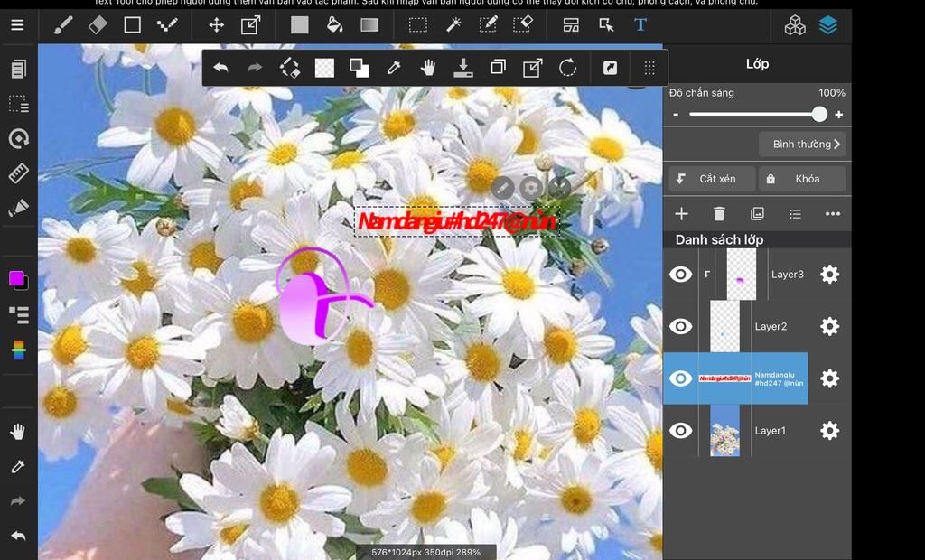The image size is (925, 560).
Task: Click the layer list view icon
Action: [x=795, y=214]
